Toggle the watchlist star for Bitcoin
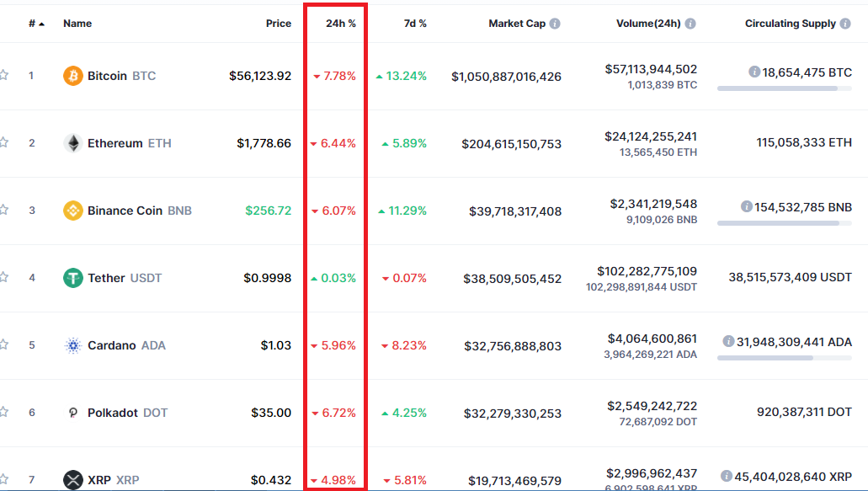 pos(4,75)
